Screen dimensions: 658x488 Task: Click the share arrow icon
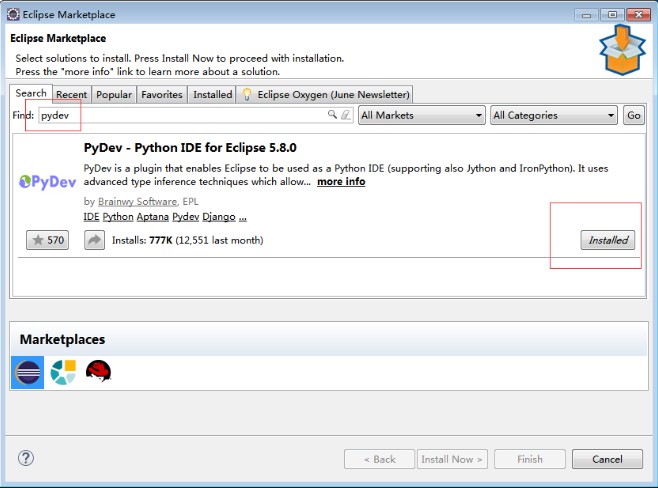coord(94,240)
